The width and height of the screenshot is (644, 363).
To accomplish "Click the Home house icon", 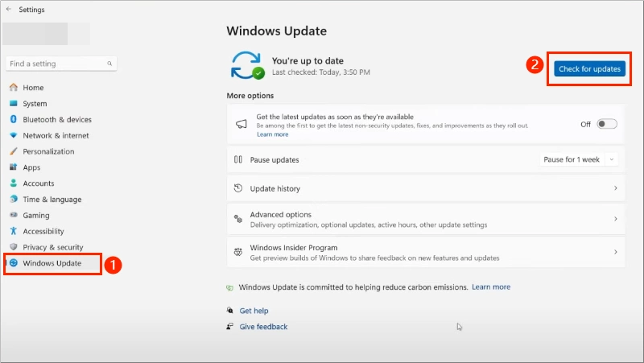I will [x=14, y=87].
